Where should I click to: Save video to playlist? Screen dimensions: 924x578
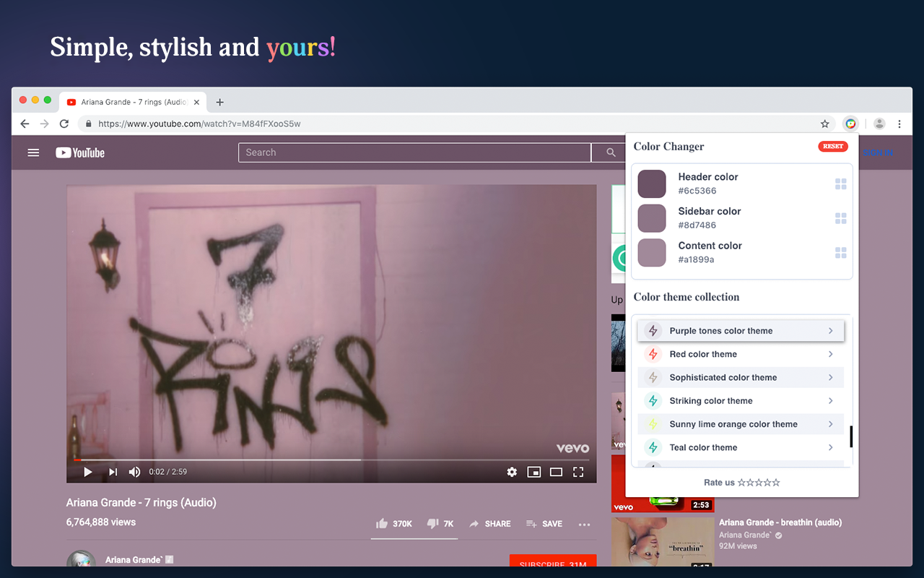click(544, 524)
